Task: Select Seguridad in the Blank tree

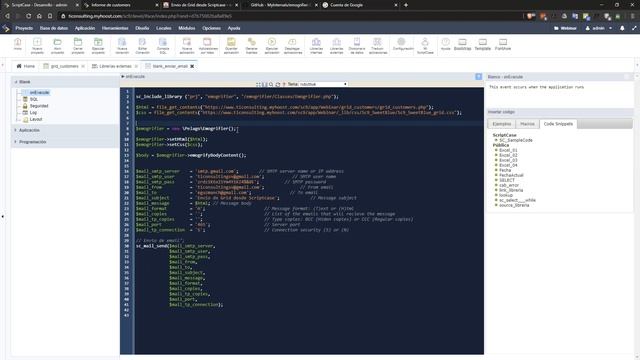Action: click(x=39, y=106)
